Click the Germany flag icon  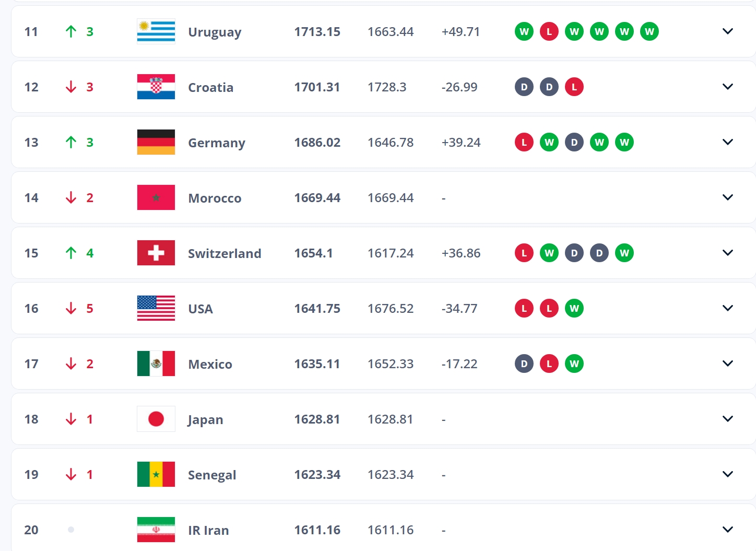(x=156, y=143)
